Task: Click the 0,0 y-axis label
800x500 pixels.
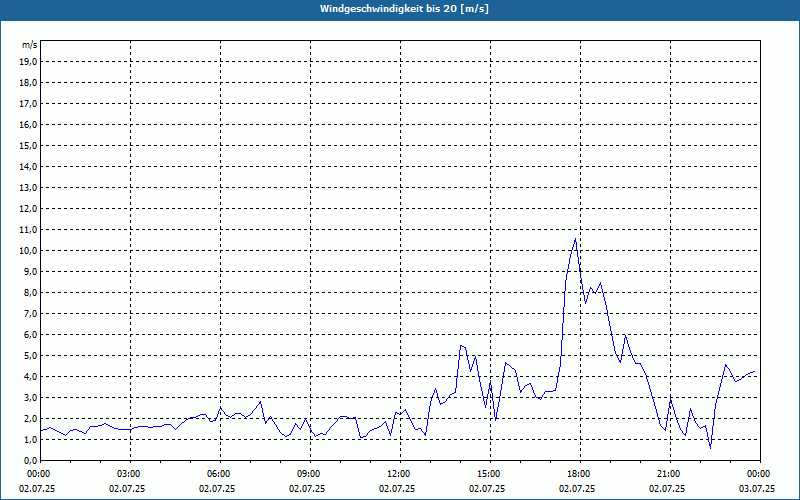Action: pos(30,460)
